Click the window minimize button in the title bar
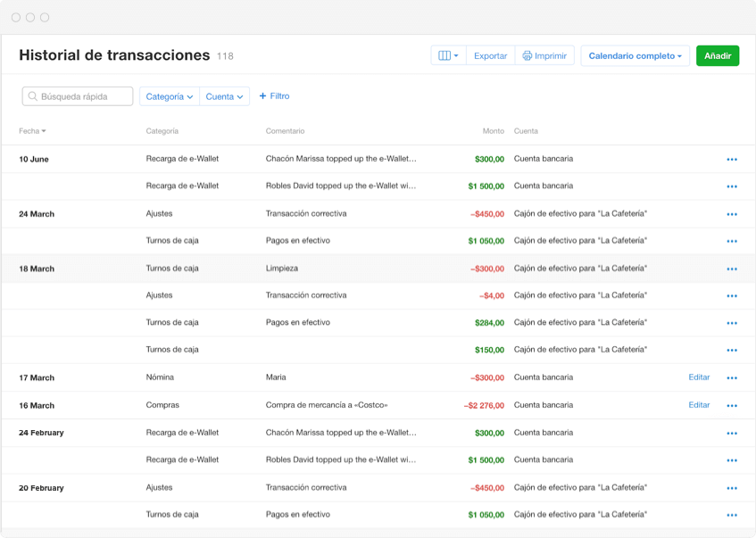Viewport: 756px width, 538px height. [x=30, y=17]
